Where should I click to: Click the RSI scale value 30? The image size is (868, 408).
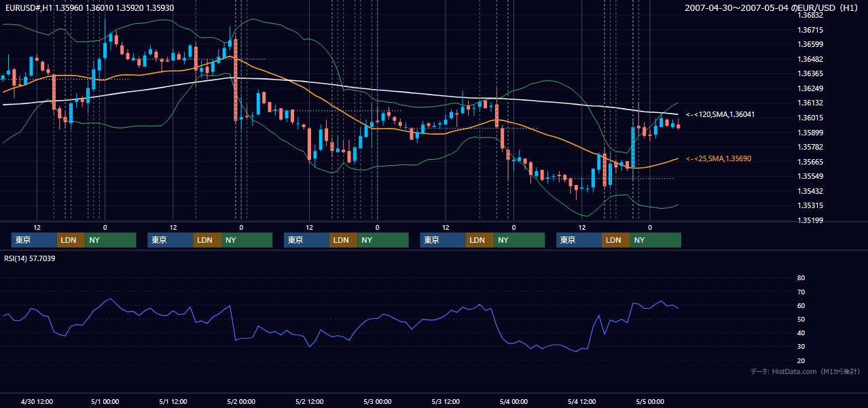tap(801, 347)
